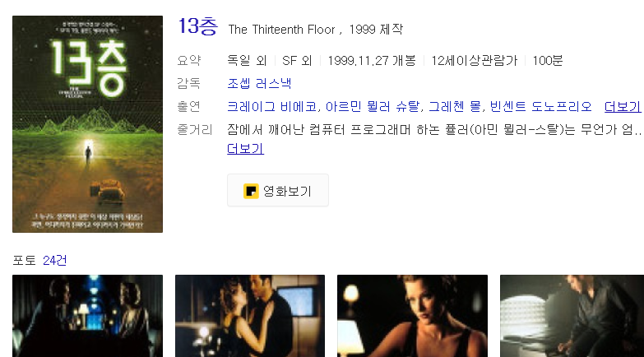
Task: Open the 포토 24건 photo count link
Action: pos(54,261)
